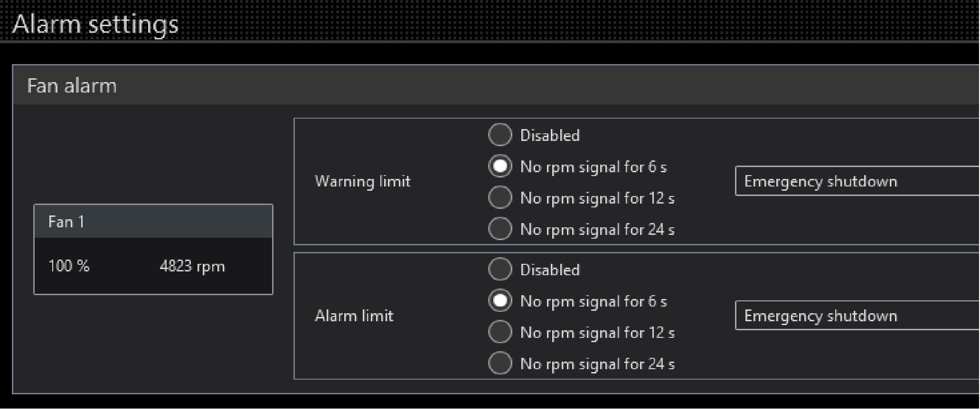Click the Fan alarm section header
Screen dimensions: 980x410
[x=72, y=86]
